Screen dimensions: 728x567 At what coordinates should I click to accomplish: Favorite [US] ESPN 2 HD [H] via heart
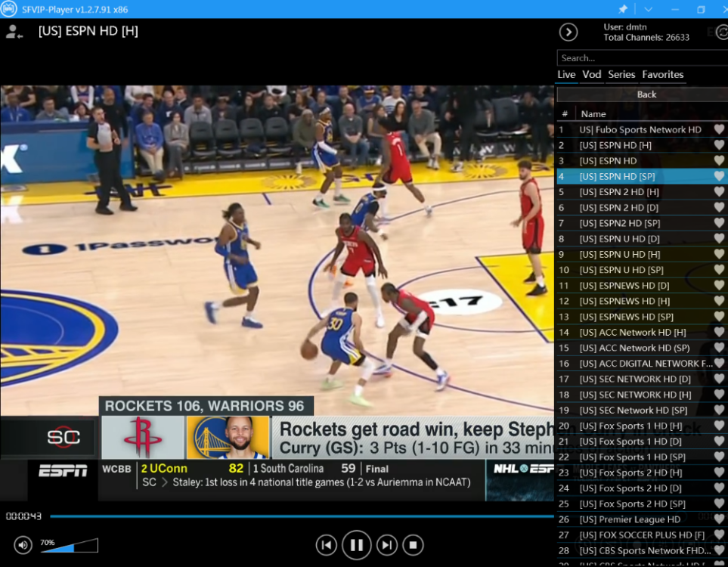[x=719, y=192]
